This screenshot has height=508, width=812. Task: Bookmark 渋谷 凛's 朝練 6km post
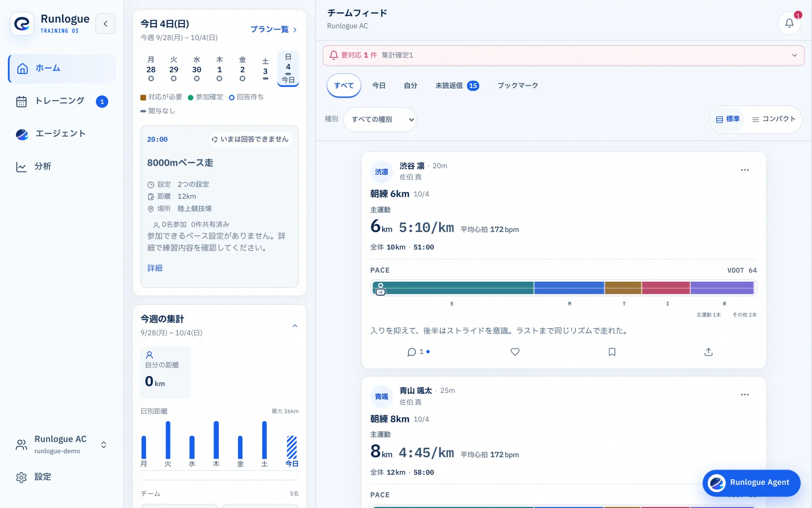pos(612,352)
